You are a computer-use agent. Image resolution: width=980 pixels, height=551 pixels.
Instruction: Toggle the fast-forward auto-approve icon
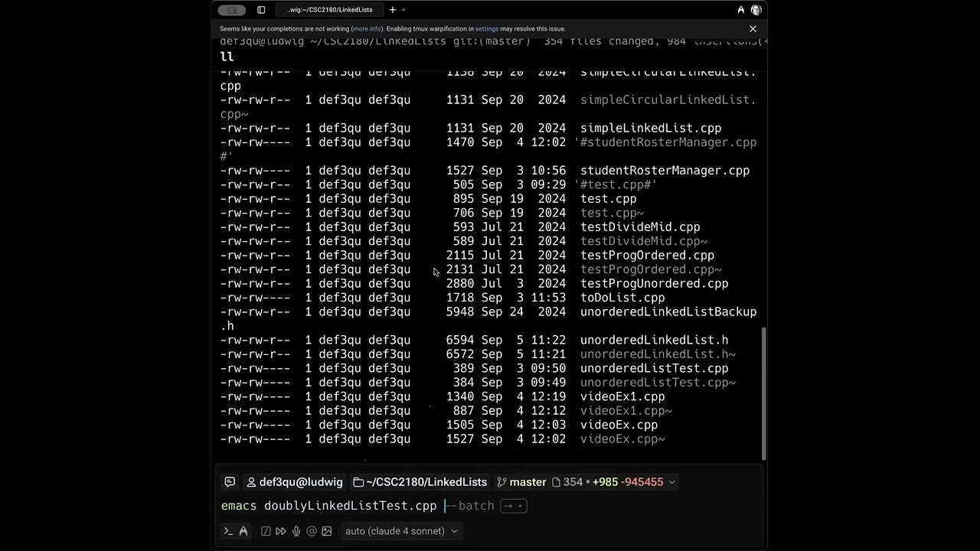[281, 531]
